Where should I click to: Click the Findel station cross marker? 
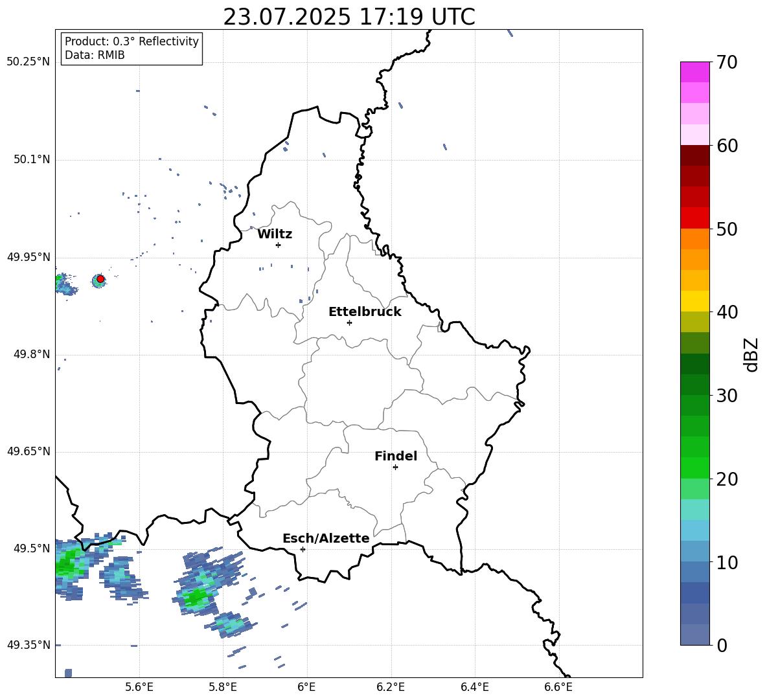[395, 468]
